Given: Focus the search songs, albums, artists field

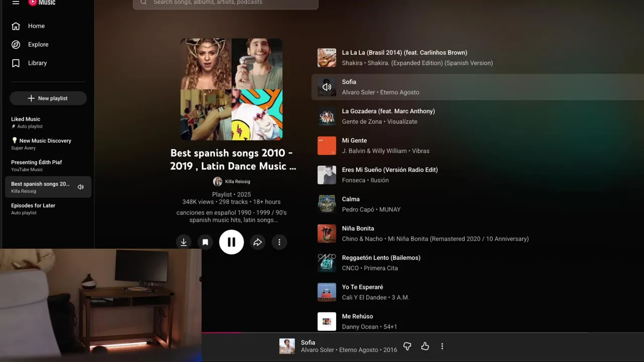Looking at the screenshot, I should coord(225,4).
